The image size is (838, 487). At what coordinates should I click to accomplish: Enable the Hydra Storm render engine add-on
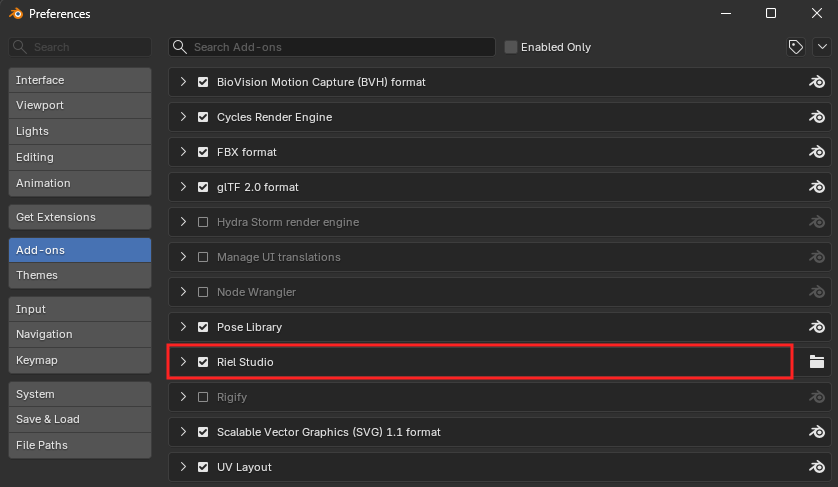point(203,222)
